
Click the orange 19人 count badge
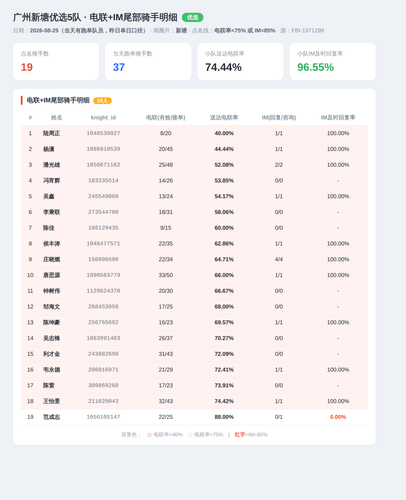pyautogui.click(x=102, y=101)
